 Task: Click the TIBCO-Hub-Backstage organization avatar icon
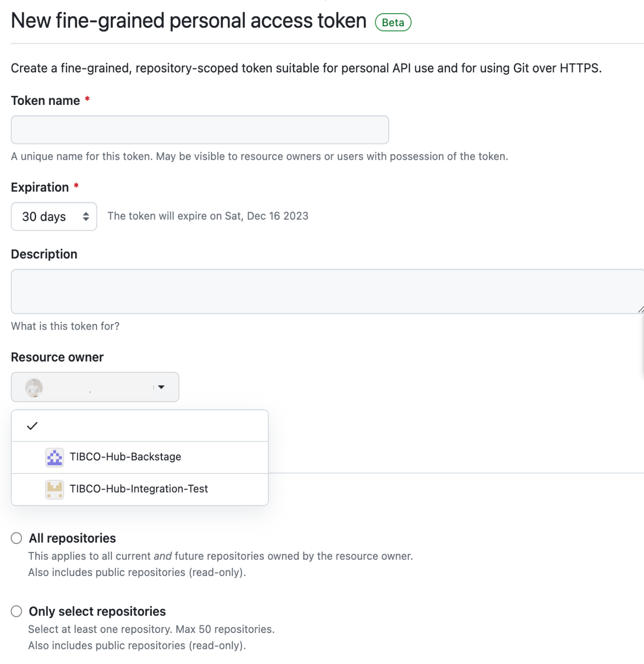point(55,457)
